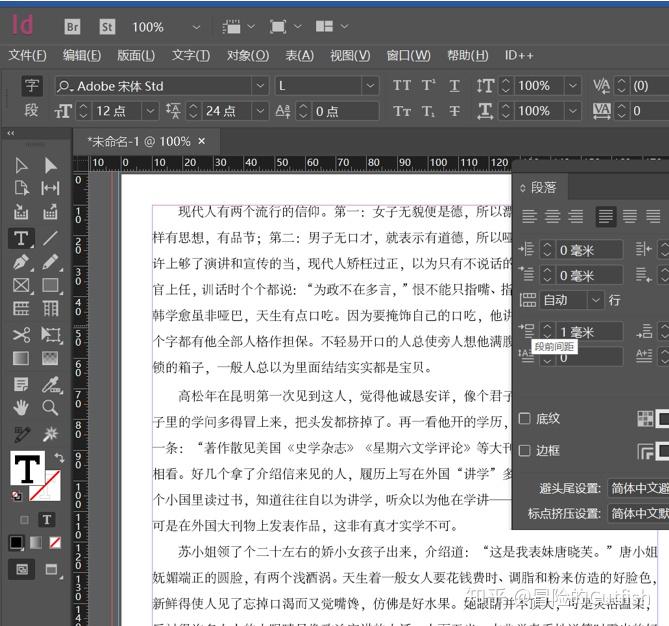Toggle Strikethrough formatting button
Image resolution: width=669 pixels, height=626 pixels.
pyautogui.click(x=454, y=111)
